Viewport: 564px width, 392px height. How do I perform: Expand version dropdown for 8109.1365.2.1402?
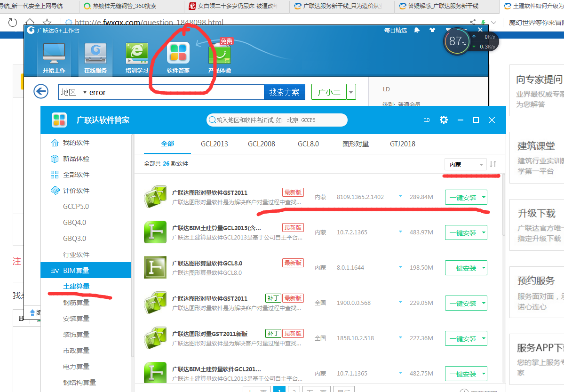(400, 197)
